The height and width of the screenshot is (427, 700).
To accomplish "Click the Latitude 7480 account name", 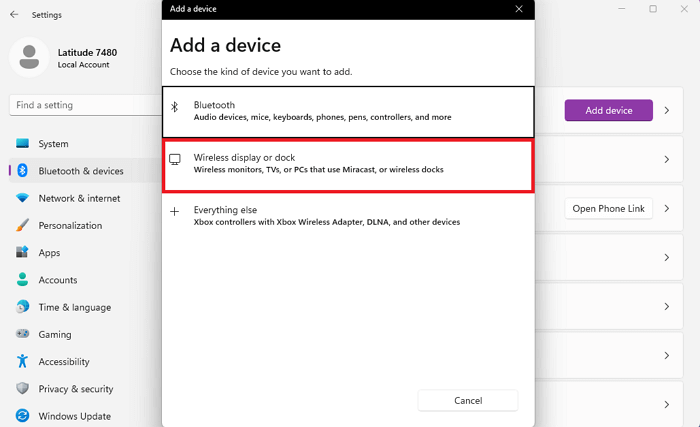I will click(x=87, y=52).
